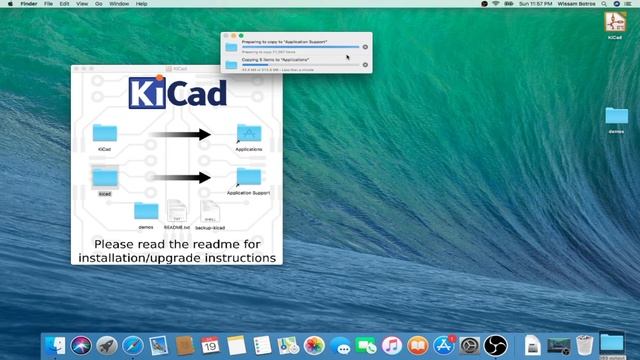
Task: Click the clock showing Sun 11:57 PM
Action: tap(535, 4)
